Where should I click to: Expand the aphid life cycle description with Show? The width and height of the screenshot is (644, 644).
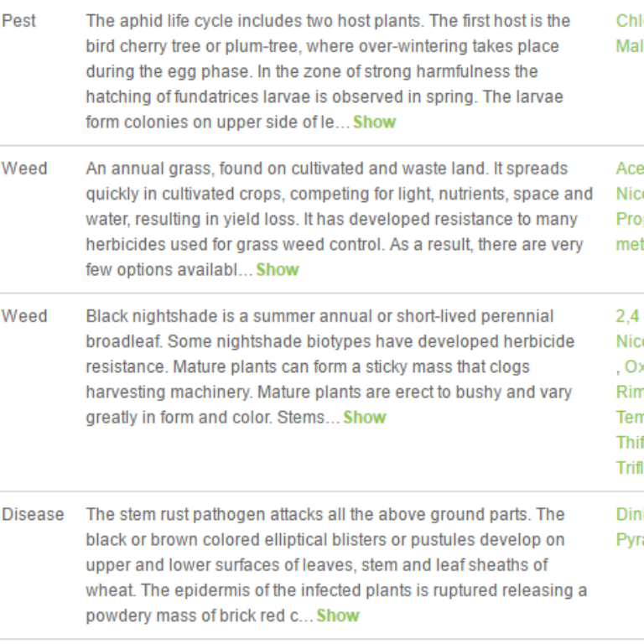374,122
